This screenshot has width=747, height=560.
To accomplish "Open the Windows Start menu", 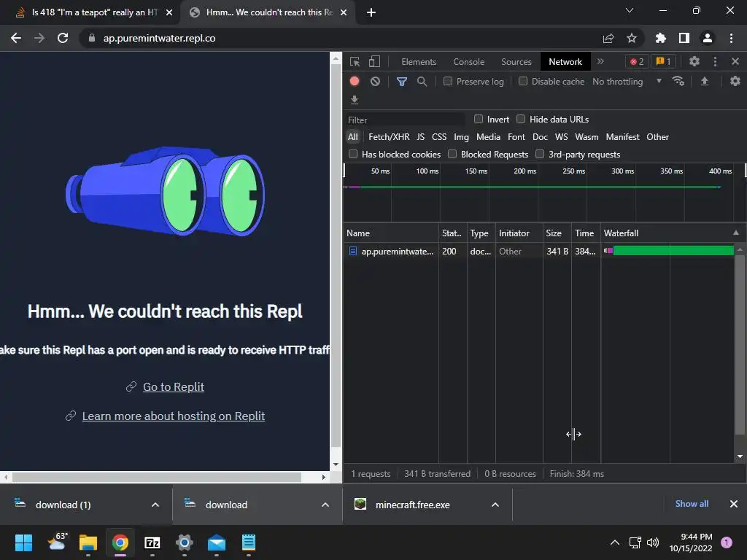I will [x=24, y=542].
